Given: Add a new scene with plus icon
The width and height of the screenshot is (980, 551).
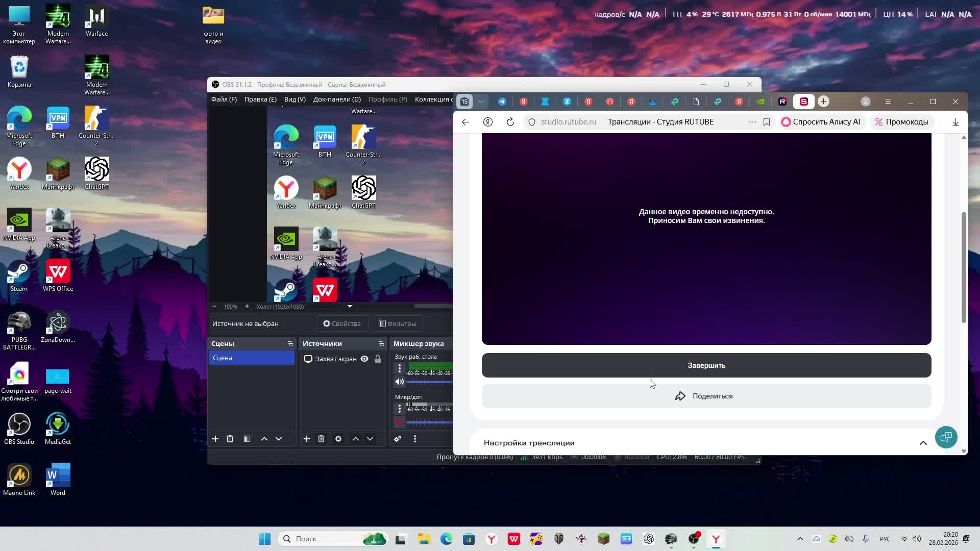Looking at the screenshot, I should [x=215, y=439].
